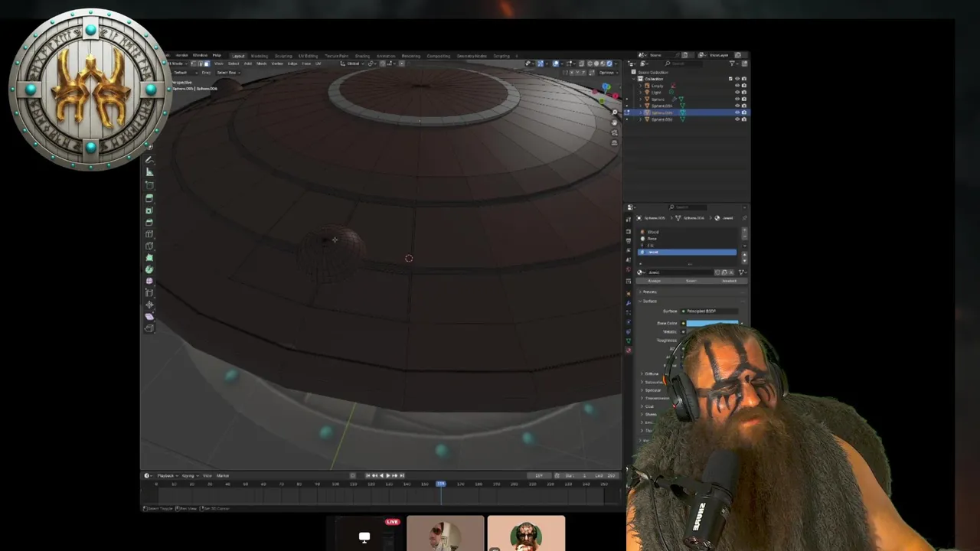This screenshot has height=551, width=980.
Task: Click the material Select button
Action: click(x=691, y=281)
